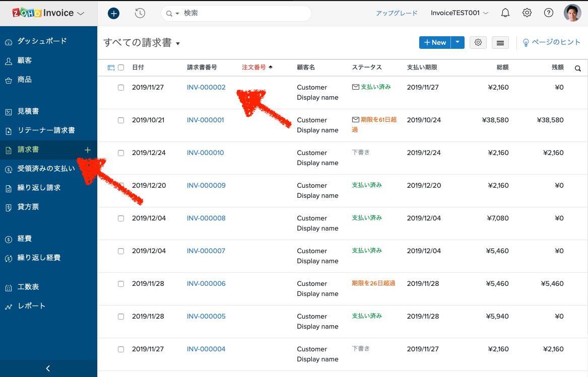
Task: Open the column customization icon
Action: 111,68
